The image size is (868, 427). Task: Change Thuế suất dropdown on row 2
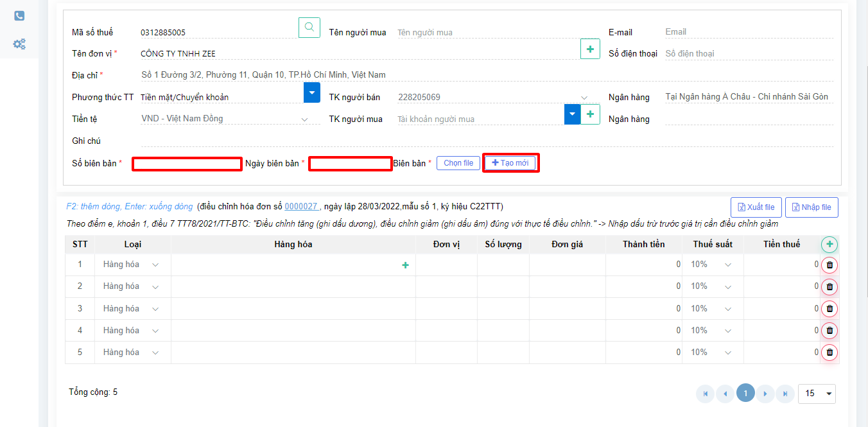[x=727, y=286]
